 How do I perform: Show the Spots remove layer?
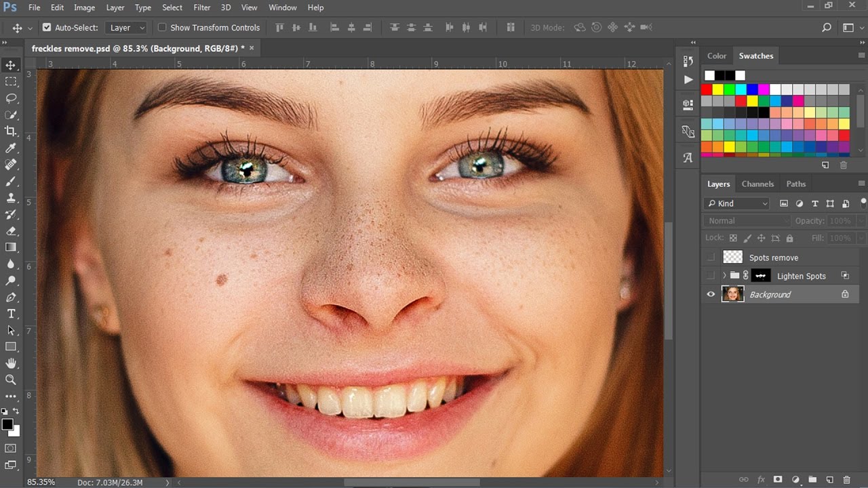click(711, 258)
